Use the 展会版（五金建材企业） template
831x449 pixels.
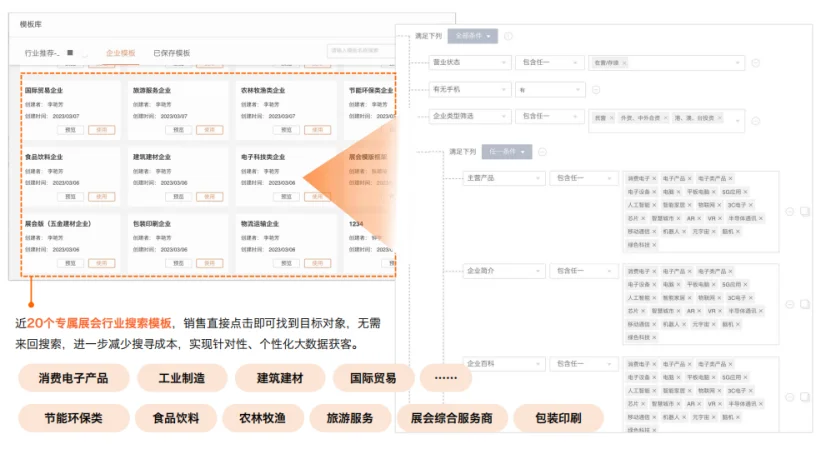tap(102, 263)
